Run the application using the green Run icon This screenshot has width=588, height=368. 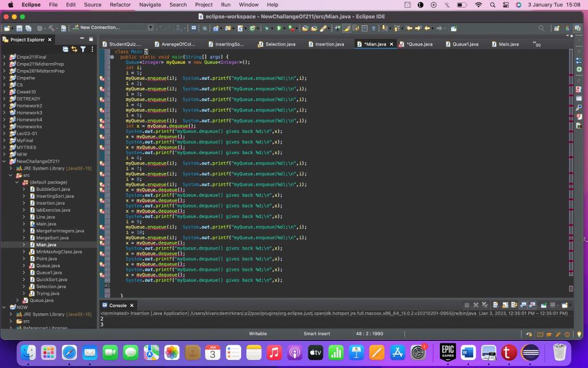tap(280, 28)
